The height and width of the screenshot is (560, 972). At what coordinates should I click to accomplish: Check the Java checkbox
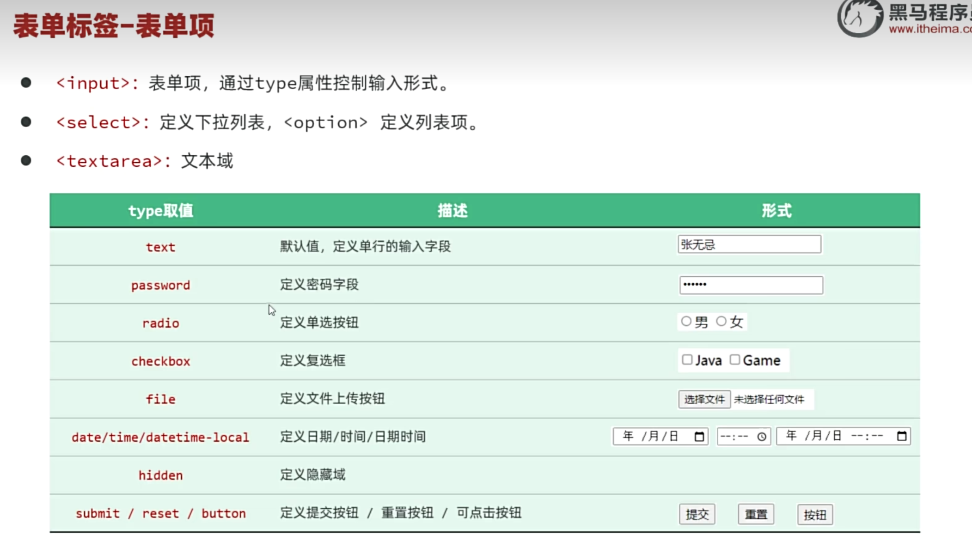pyautogui.click(x=687, y=359)
